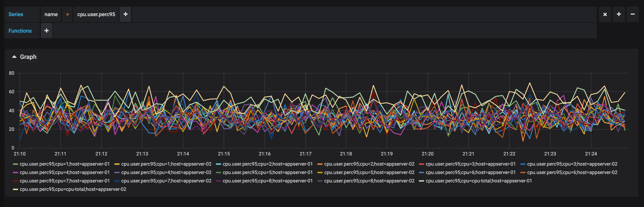This screenshot has width=644, height=207.
Task: Click color swatch for cpu=4;host=appserver-01
Action: click(x=15, y=173)
